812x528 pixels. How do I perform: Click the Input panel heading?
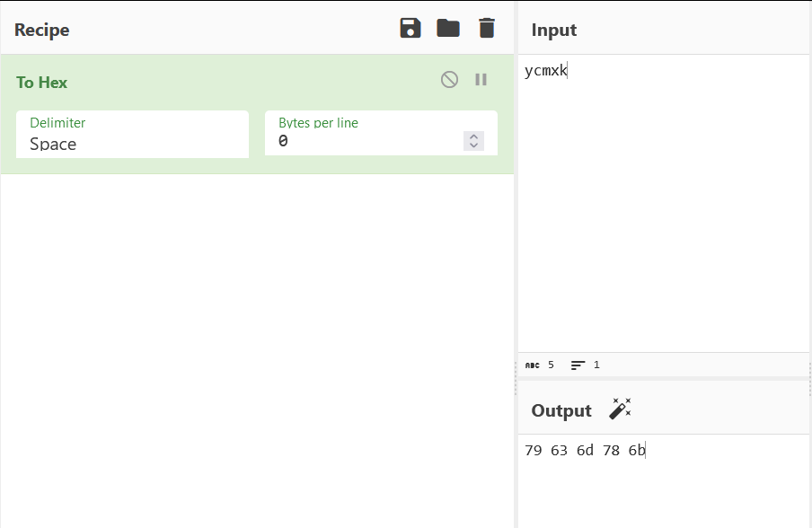point(554,30)
